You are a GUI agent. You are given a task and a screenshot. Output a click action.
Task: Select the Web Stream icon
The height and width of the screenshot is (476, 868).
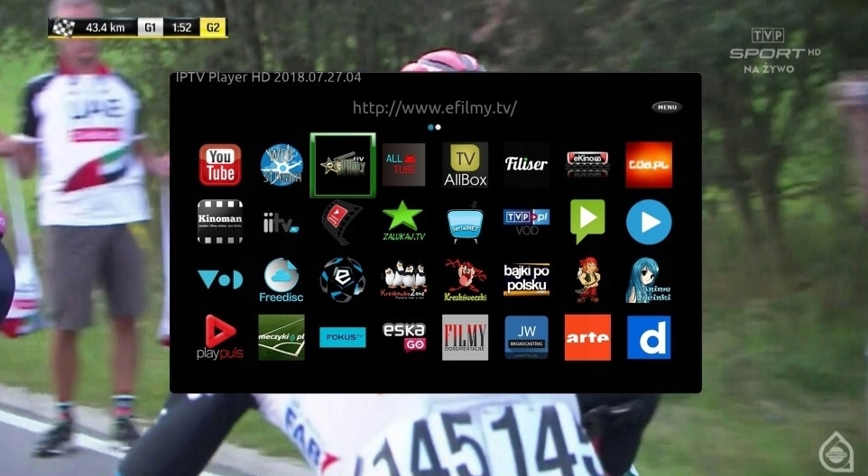tap(282, 164)
